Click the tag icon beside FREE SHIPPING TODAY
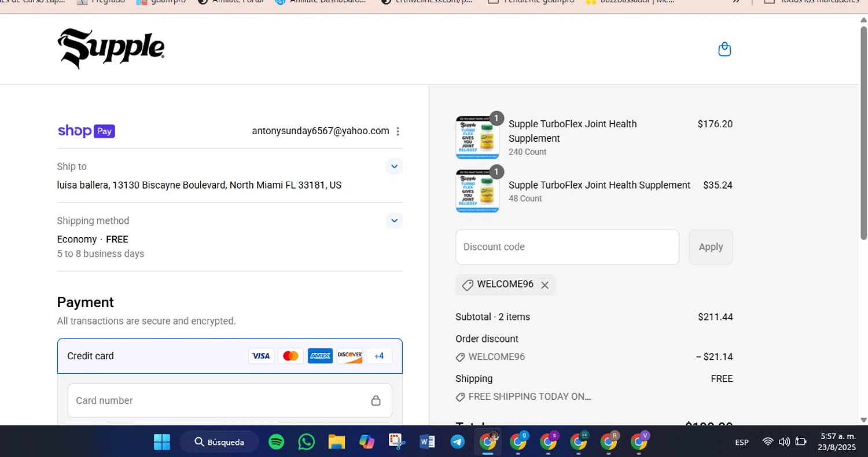Image resolution: width=868 pixels, height=457 pixels. 461,397
